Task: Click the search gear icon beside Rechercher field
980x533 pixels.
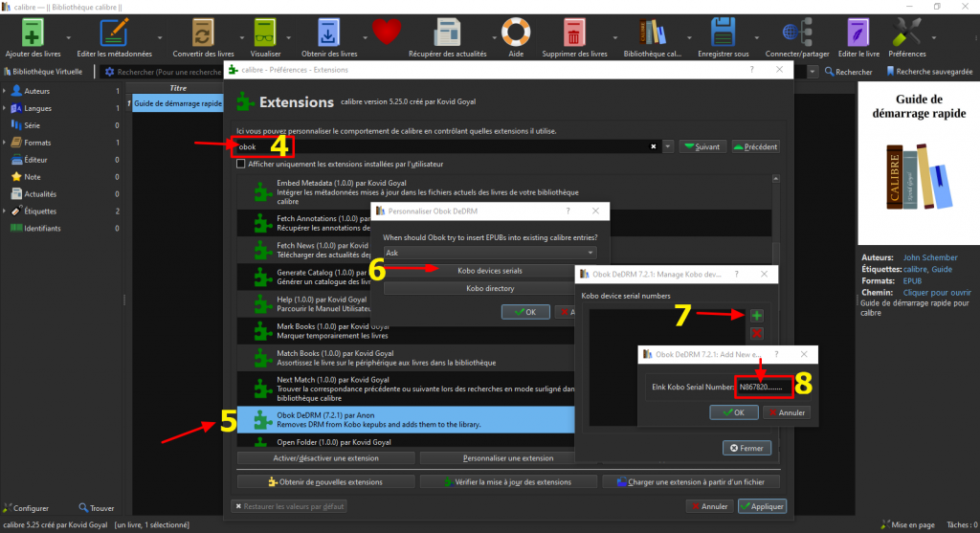Action: point(109,72)
